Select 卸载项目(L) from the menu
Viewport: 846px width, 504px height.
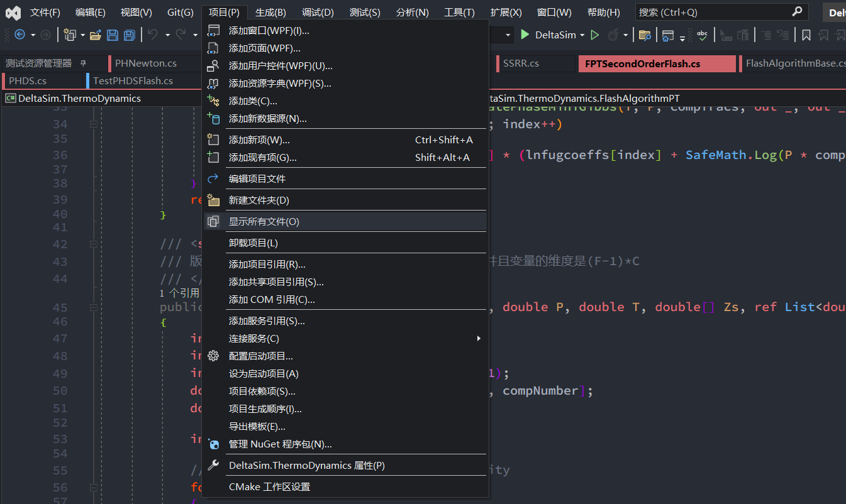(345, 243)
